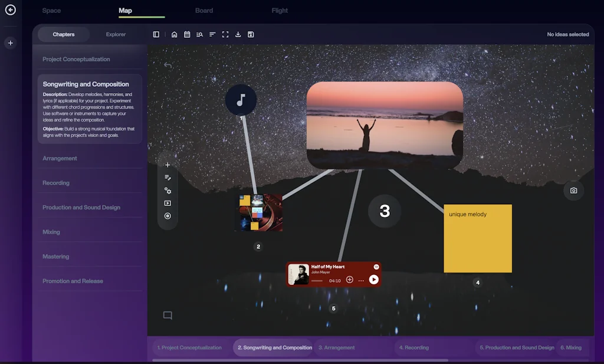Click the unique melody sticky note
This screenshot has height=364, width=604.
click(477, 238)
